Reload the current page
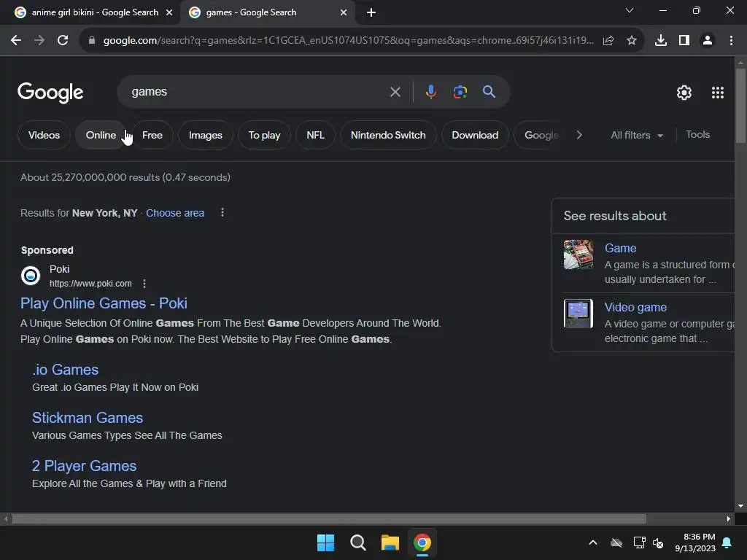The width and height of the screenshot is (747, 560). click(63, 41)
